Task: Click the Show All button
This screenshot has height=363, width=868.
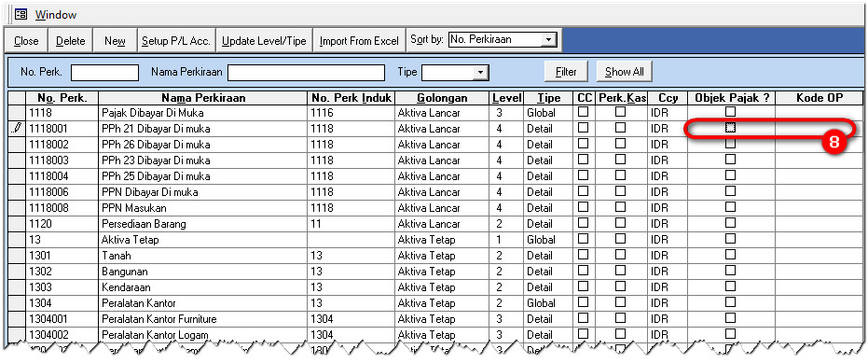Action: tap(624, 72)
